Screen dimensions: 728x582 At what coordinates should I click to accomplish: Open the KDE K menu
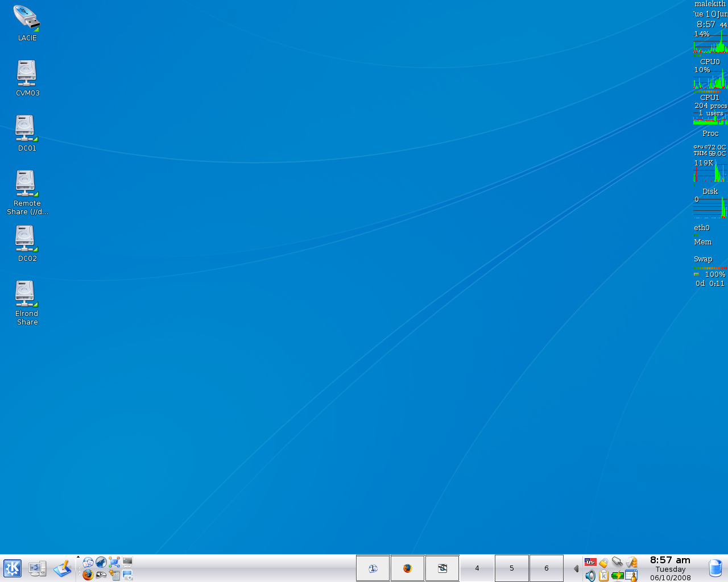tap(13, 568)
